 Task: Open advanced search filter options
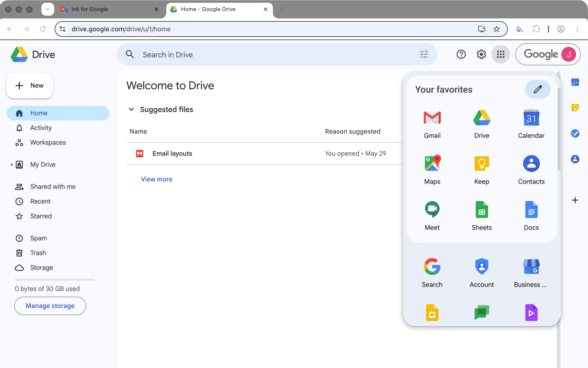click(424, 54)
